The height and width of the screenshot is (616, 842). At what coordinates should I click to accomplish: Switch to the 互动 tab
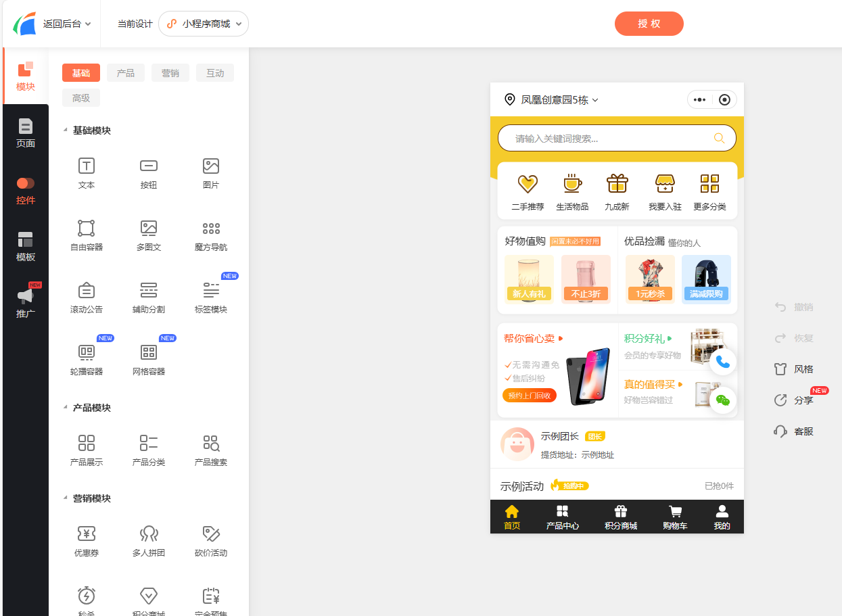[215, 73]
